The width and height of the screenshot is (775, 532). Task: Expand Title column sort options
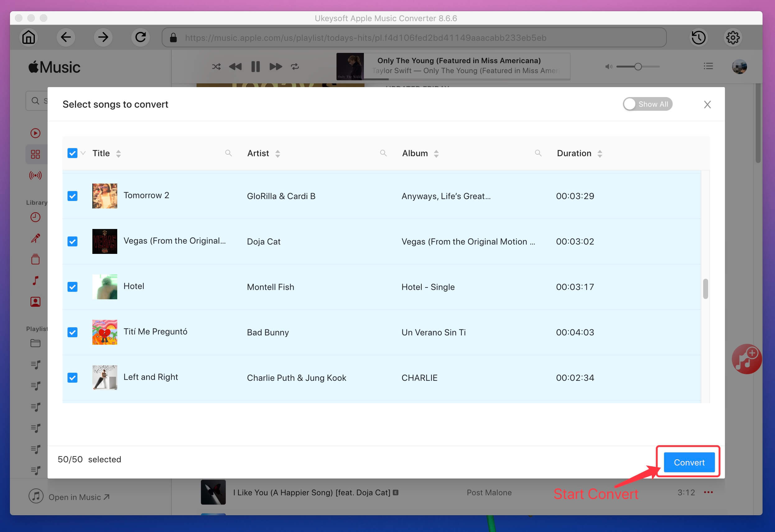click(x=118, y=154)
